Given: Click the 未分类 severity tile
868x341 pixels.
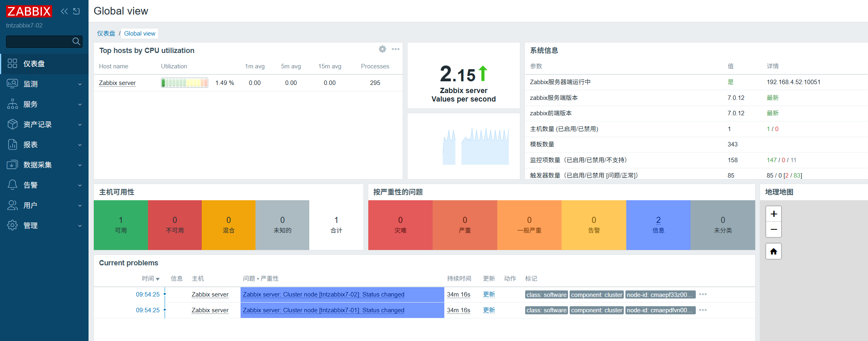Looking at the screenshot, I should tap(723, 225).
